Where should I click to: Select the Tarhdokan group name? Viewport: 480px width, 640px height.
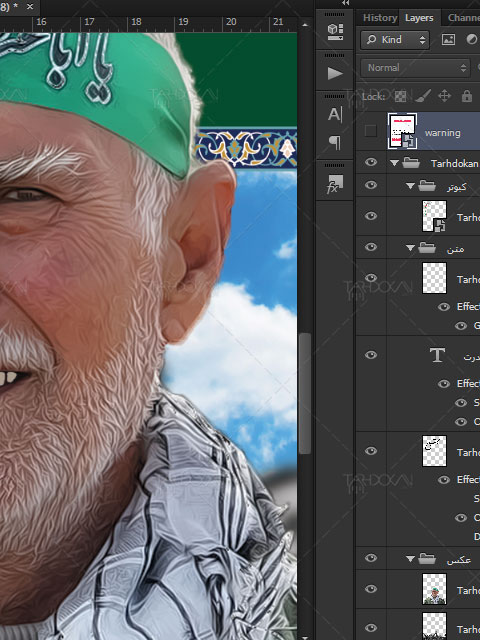click(454, 164)
